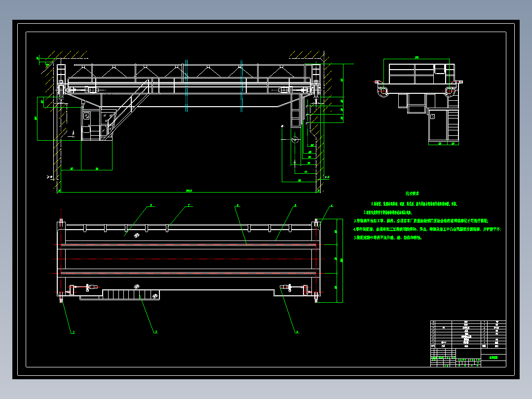
Task: Select the crane side view drawing
Action: pyautogui.click(x=418, y=101)
